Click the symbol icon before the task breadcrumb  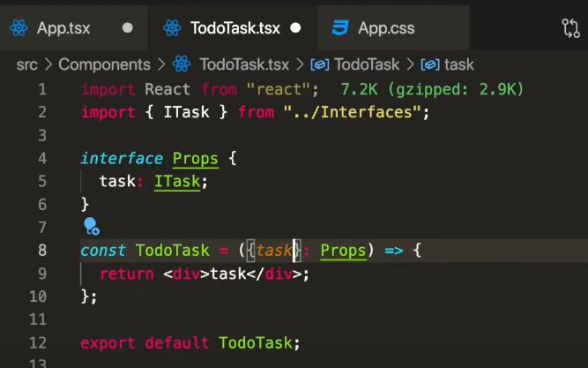(430, 64)
